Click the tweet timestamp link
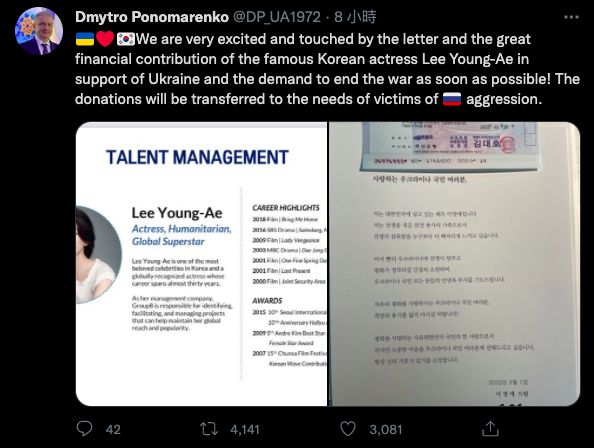 point(355,17)
